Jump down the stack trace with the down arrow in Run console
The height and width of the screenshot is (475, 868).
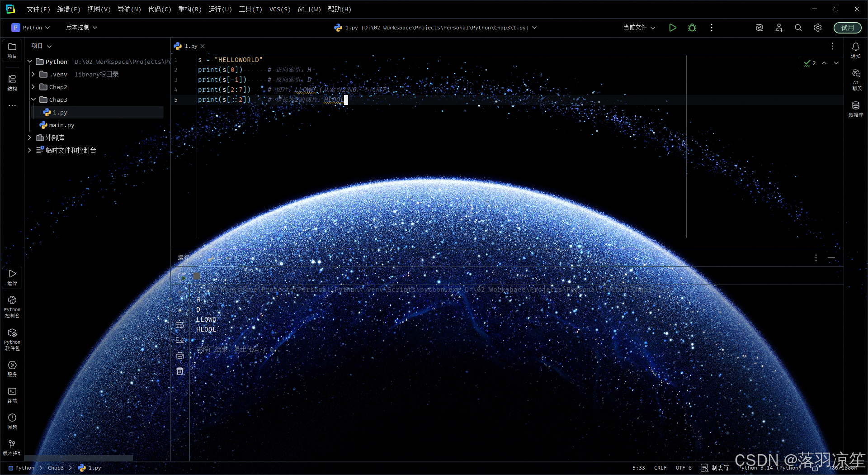[180, 309]
